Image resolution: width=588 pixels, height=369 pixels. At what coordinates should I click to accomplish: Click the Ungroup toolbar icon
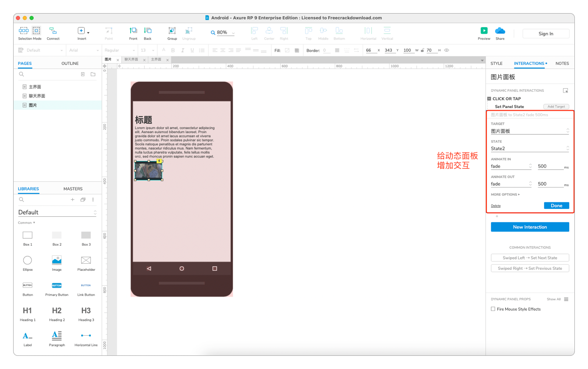pos(189,30)
